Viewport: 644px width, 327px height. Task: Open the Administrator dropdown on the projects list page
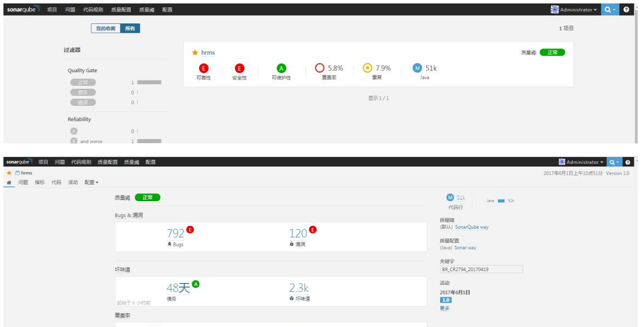[574, 10]
